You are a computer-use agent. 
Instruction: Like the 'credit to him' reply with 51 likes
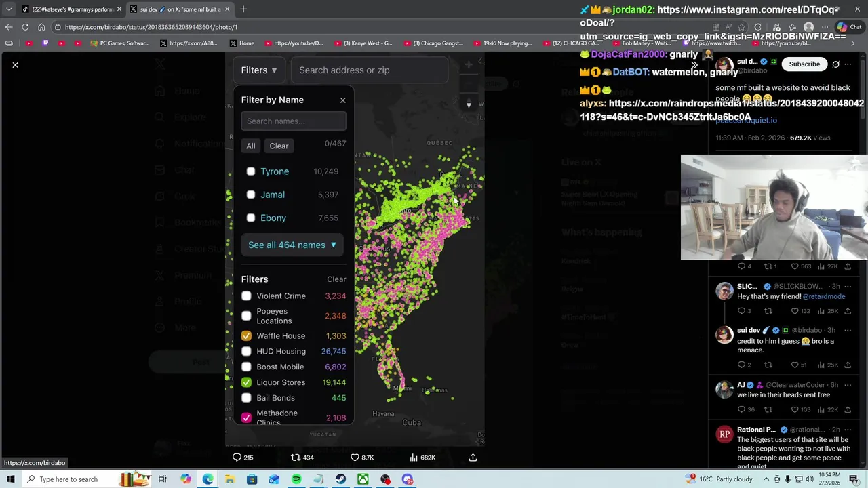800,365
